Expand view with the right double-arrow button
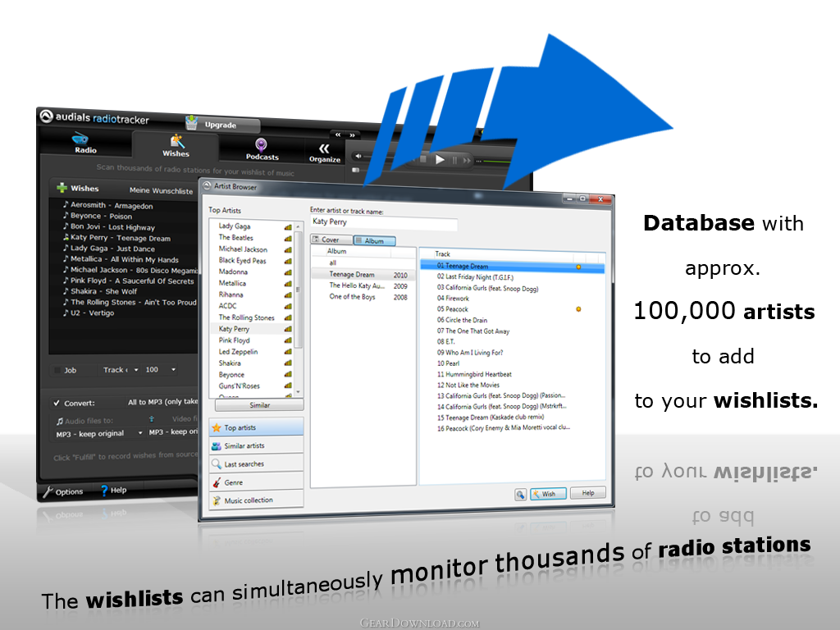 coord(353,135)
